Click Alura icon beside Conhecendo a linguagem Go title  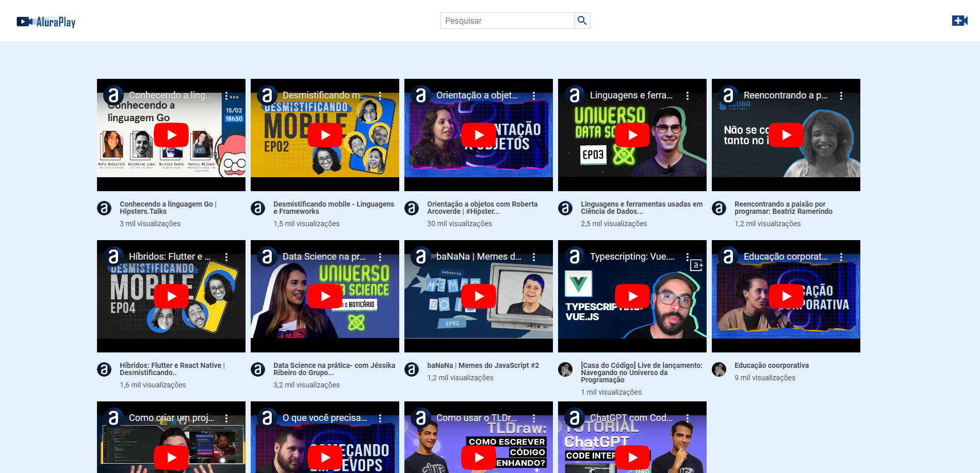click(104, 208)
